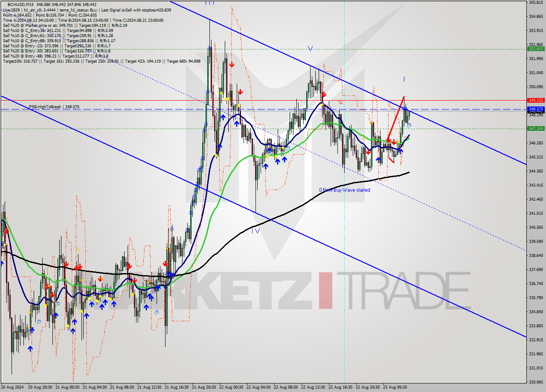
Task: Click the 346.265 price axis label
Action: point(536,143)
